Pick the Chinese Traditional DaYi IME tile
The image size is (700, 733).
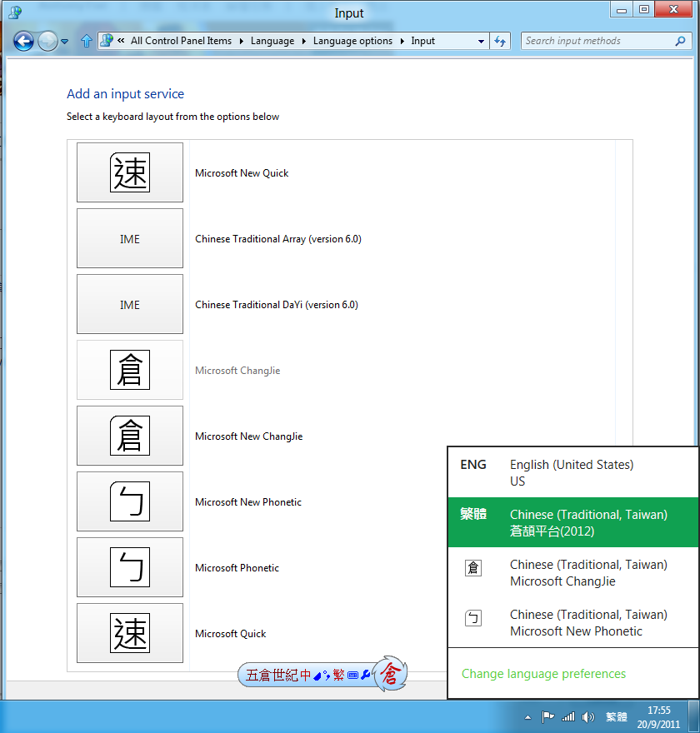pyautogui.click(x=130, y=304)
